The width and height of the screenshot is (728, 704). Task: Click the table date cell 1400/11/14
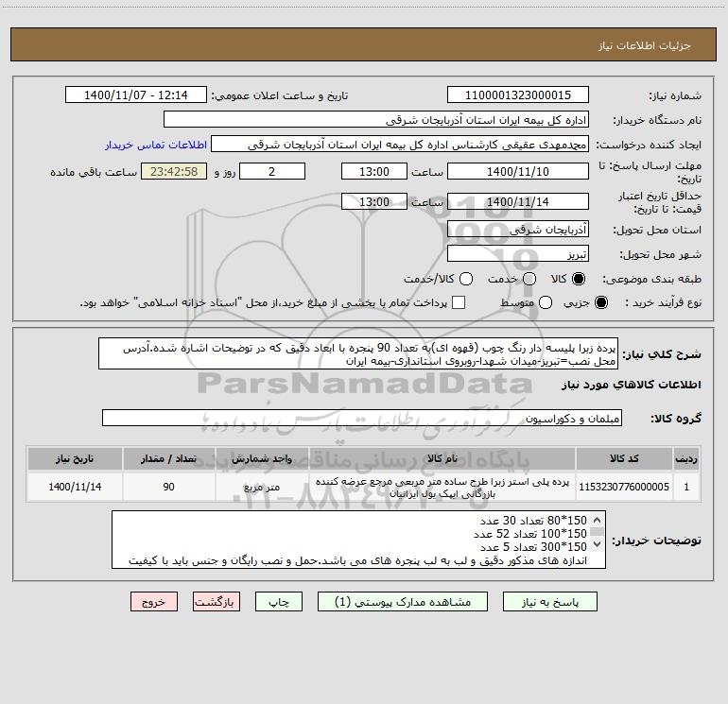[x=75, y=487]
